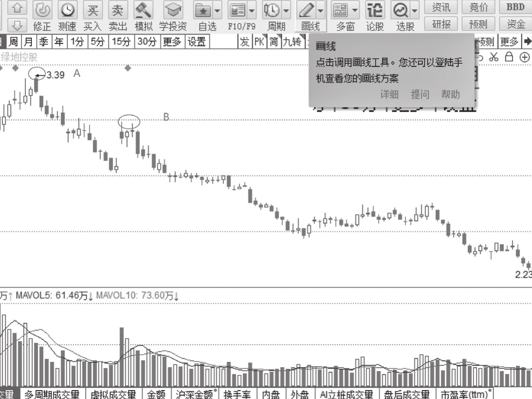Image resolution: width=532 pixels, height=399 pixels.
Task: Expand the 自选 dropdown arrow
Action: [217, 10]
